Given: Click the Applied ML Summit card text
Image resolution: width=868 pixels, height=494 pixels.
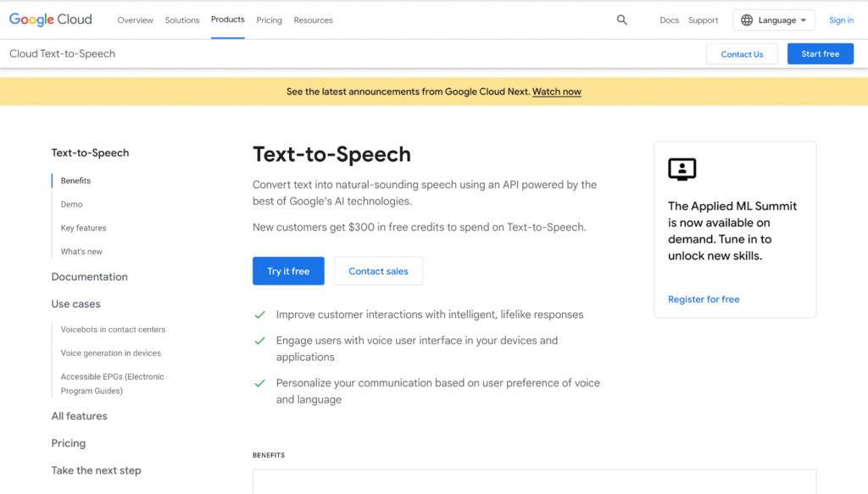Looking at the screenshot, I should point(732,230).
